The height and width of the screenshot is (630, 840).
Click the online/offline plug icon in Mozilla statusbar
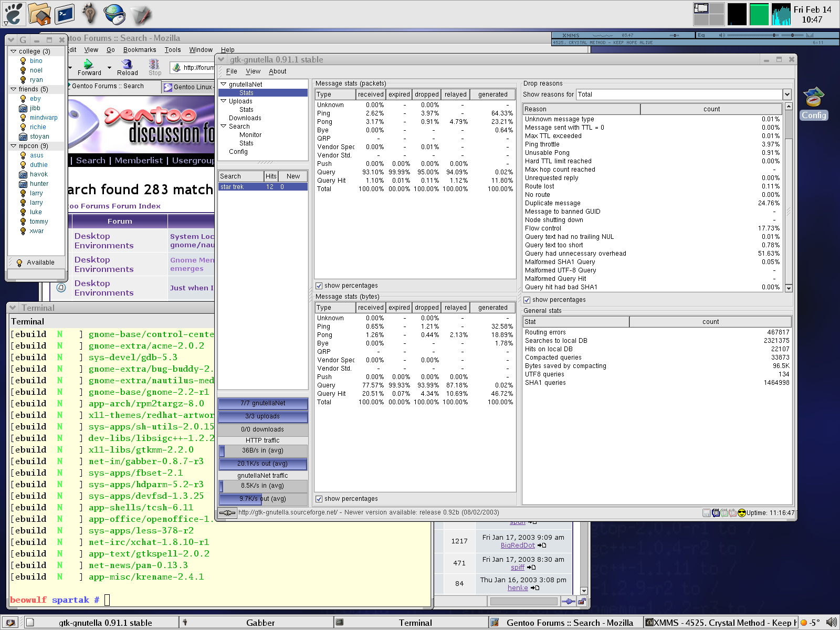(569, 601)
